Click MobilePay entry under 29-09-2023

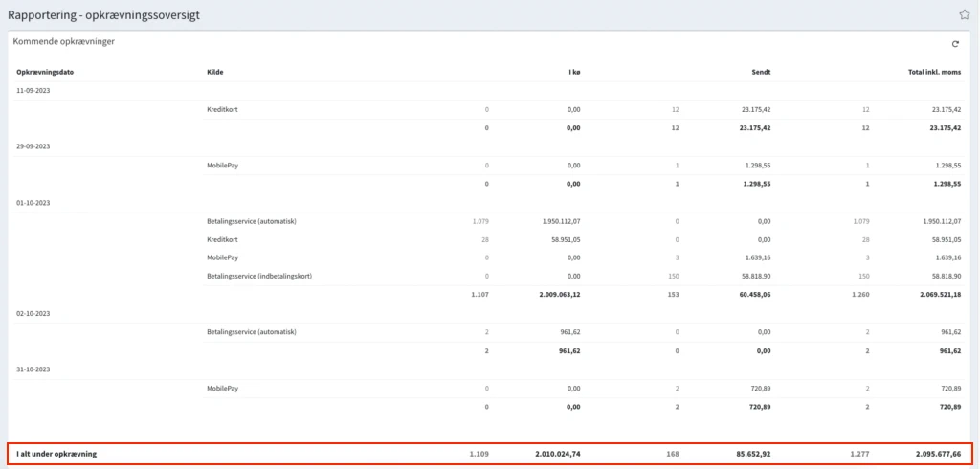pyautogui.click(x=222, y=165)
